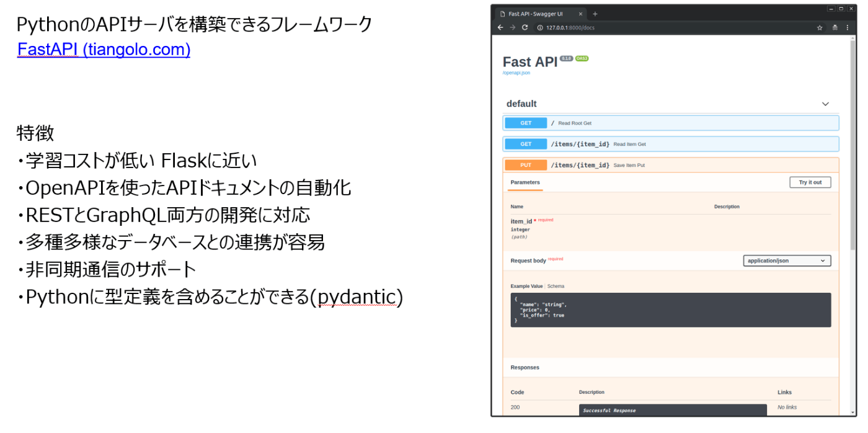Click the browser forward arrow
Screen dimensions: 868x433
(512, 27)
